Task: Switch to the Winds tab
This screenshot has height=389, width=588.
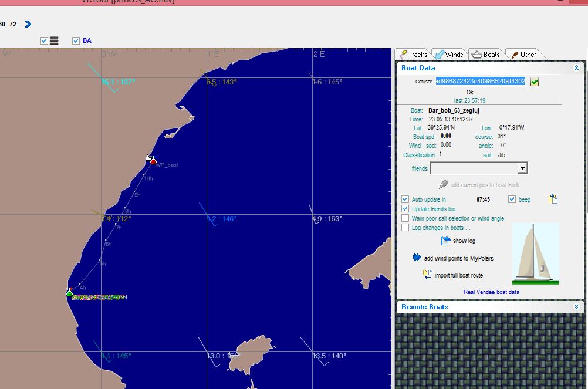Action: coord(450,55)
